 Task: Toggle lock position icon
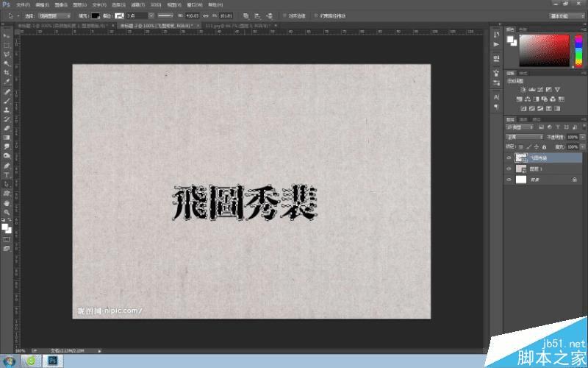point(537,146)
